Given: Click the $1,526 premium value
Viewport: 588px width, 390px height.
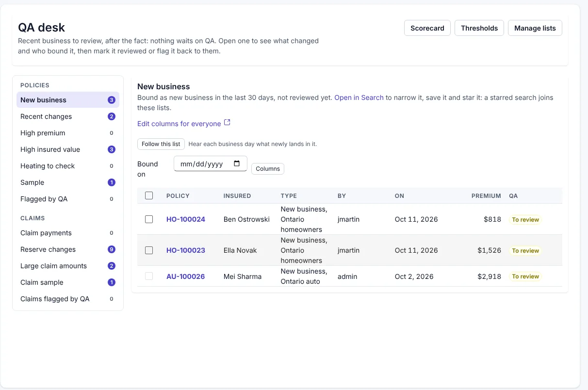Looking at the screenshot, I should point(490,250).
